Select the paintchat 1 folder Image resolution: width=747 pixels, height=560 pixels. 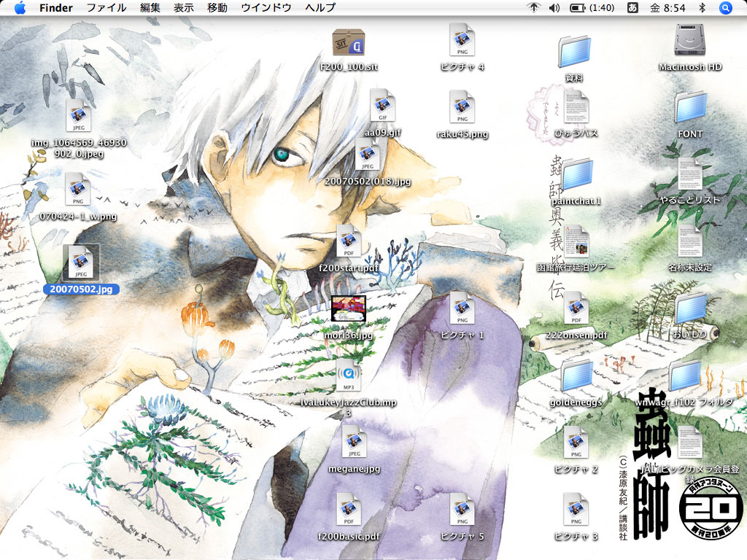click(577, 175)
